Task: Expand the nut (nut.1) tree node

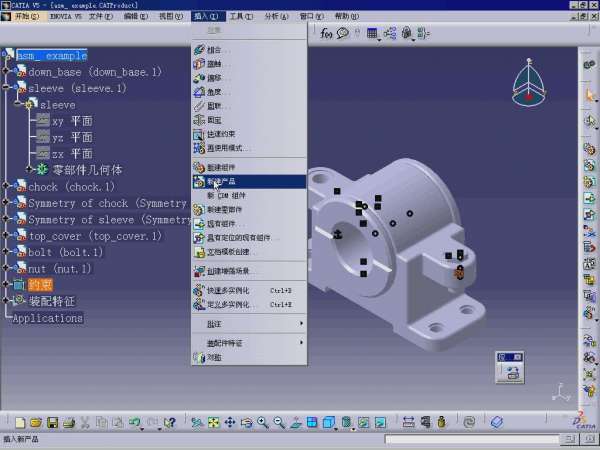Action: click(x=5, y=267)
